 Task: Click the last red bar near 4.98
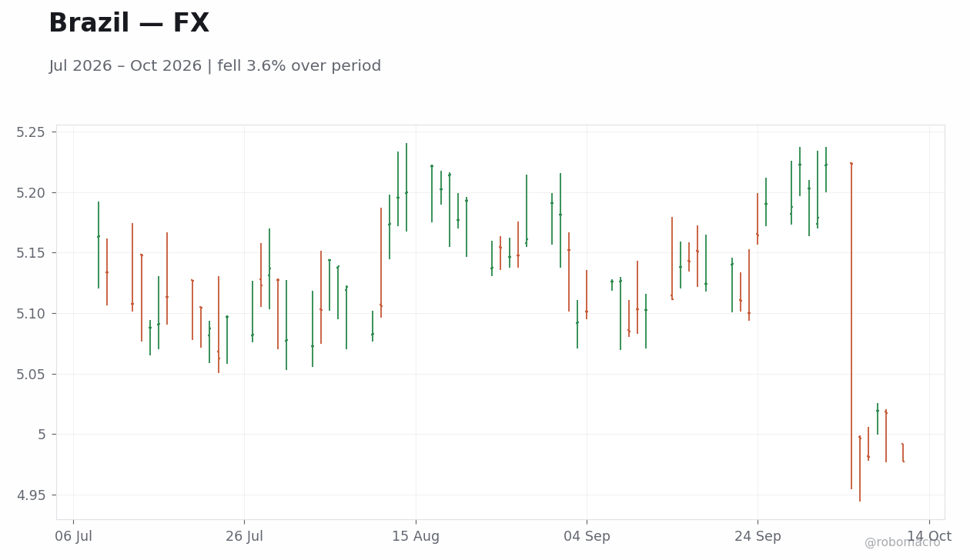[x=903, y=452]
